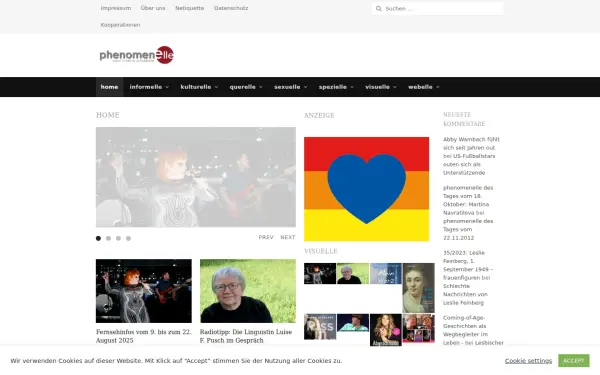Click the VISUELLE section heading
Screen dimensions: 600x375
pos(321,251)
